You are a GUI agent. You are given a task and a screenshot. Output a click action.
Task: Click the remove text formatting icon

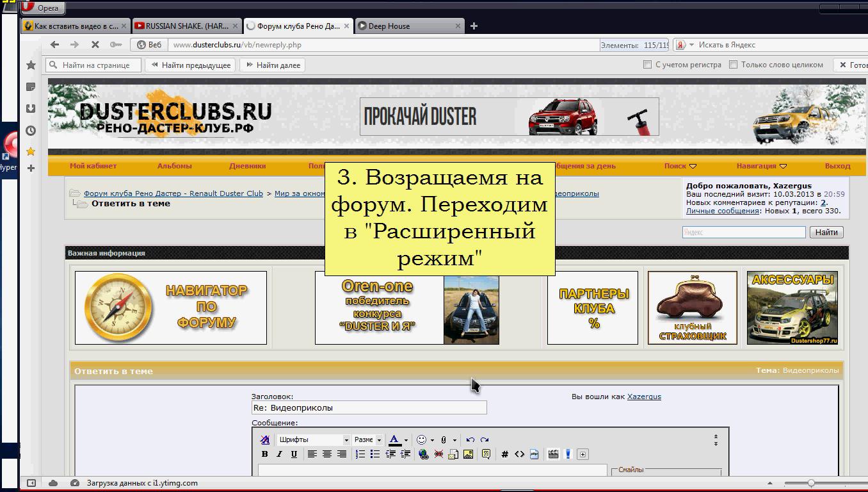pos(264,439)
